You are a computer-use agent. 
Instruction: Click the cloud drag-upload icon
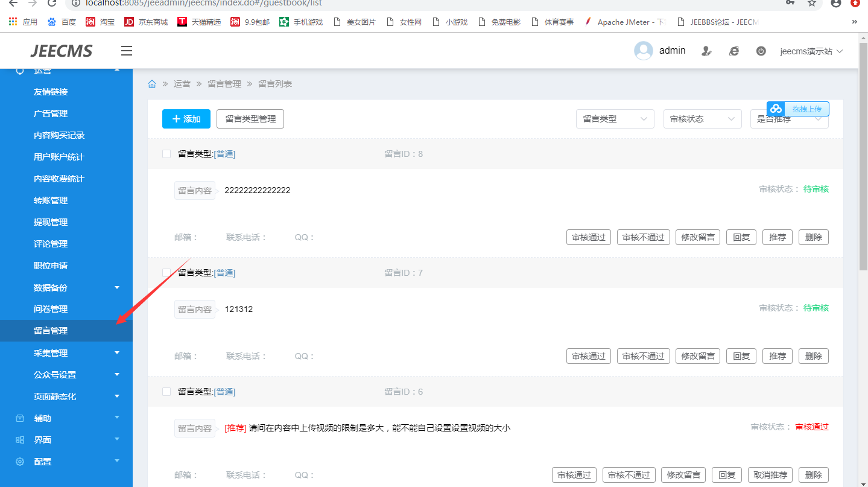click(776, 109)
